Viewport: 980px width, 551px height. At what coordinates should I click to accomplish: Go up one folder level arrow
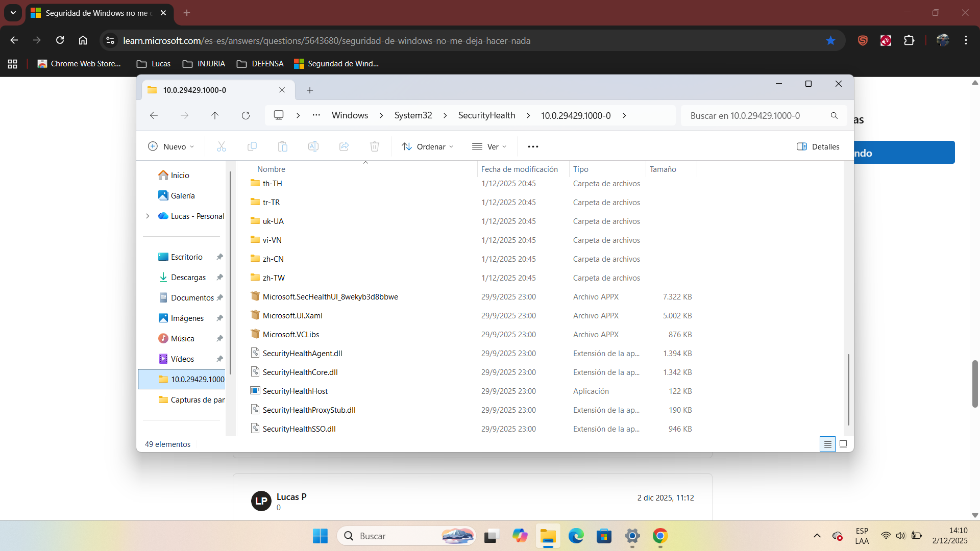[215, 115]
